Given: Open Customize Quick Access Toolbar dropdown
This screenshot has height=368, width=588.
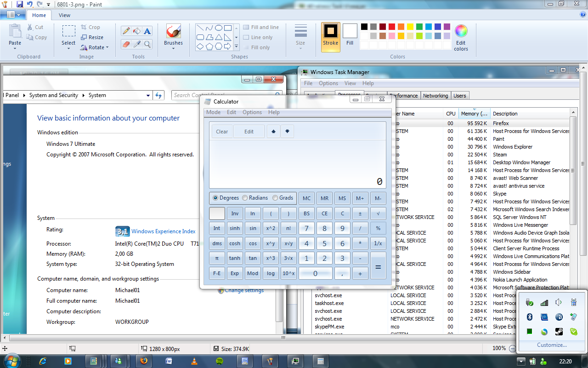Looking at the screenshot, I should (x=49, y=5).
